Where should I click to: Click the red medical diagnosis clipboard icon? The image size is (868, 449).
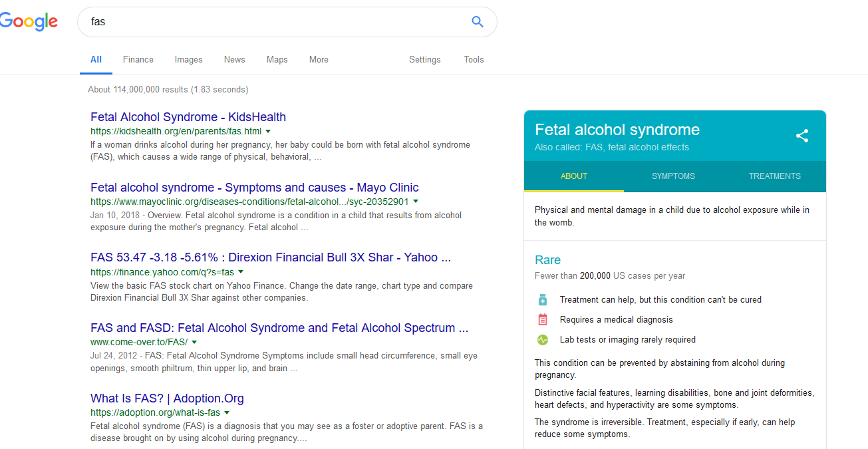click(542, 319)
